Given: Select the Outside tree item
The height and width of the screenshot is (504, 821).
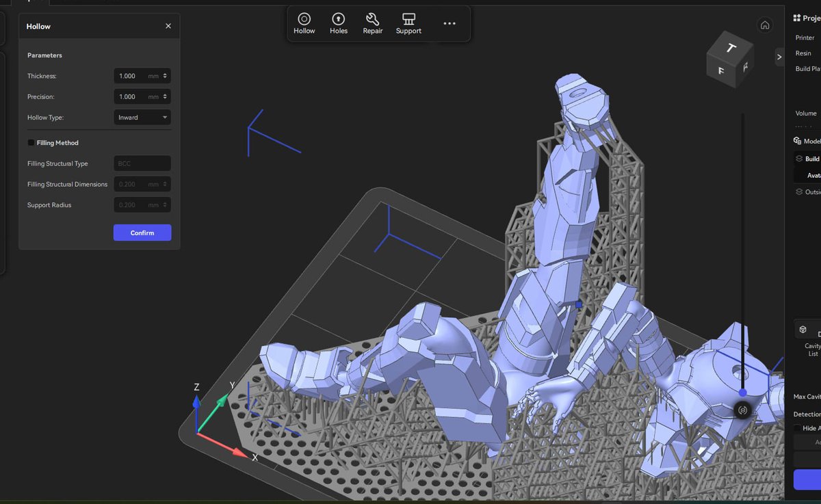Looking at the screenshot, I should coord(807,192).
